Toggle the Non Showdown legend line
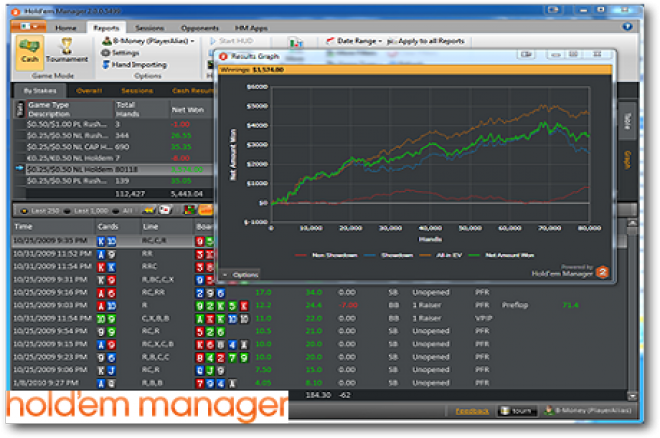660x438 pixels. [327, 255]
